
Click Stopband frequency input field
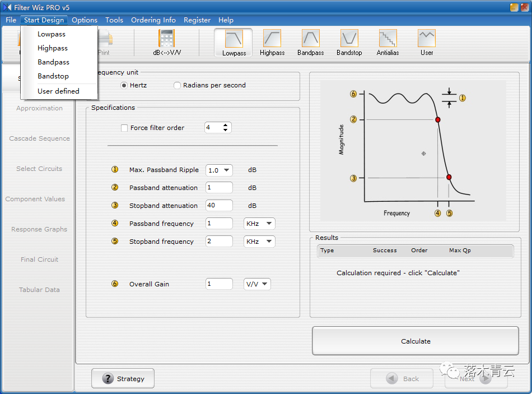219,242
